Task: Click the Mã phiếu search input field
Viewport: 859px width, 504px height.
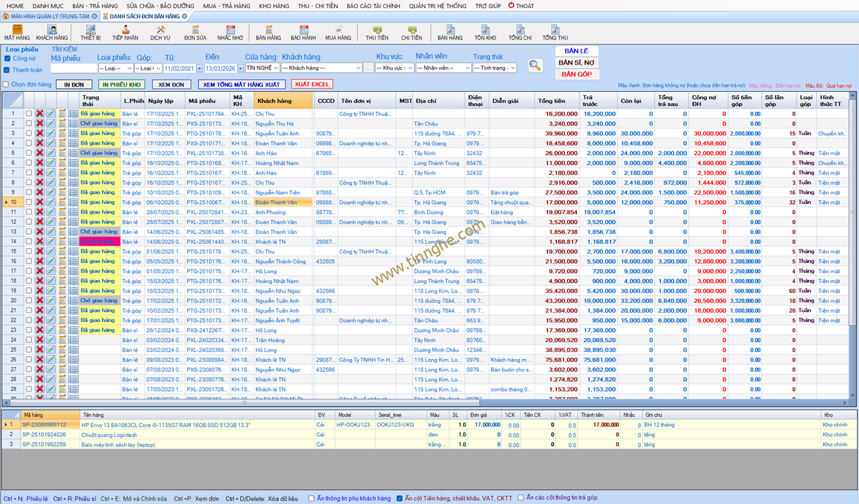Action: click(x=73, y=68)
